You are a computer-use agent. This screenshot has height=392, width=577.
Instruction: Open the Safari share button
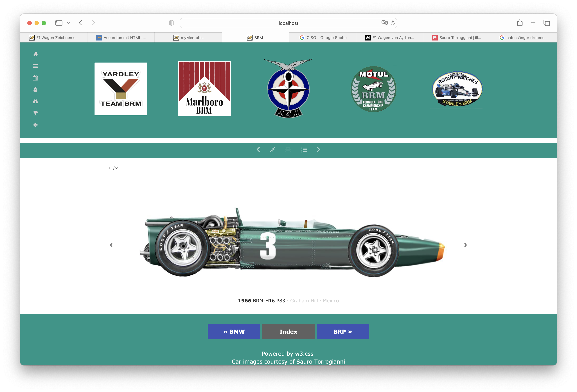[520, 23]
